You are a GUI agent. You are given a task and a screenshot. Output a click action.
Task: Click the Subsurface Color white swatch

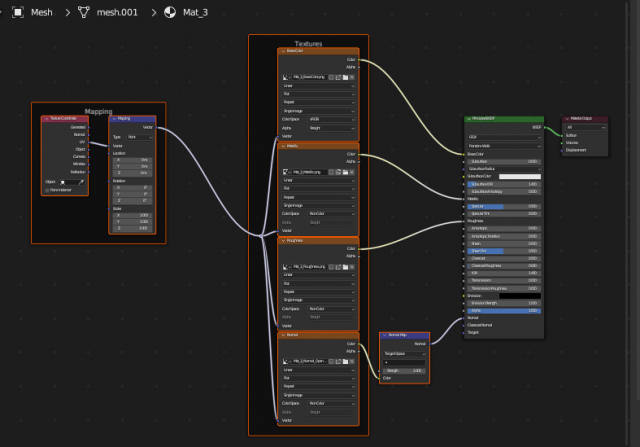(x=519, y=176)
